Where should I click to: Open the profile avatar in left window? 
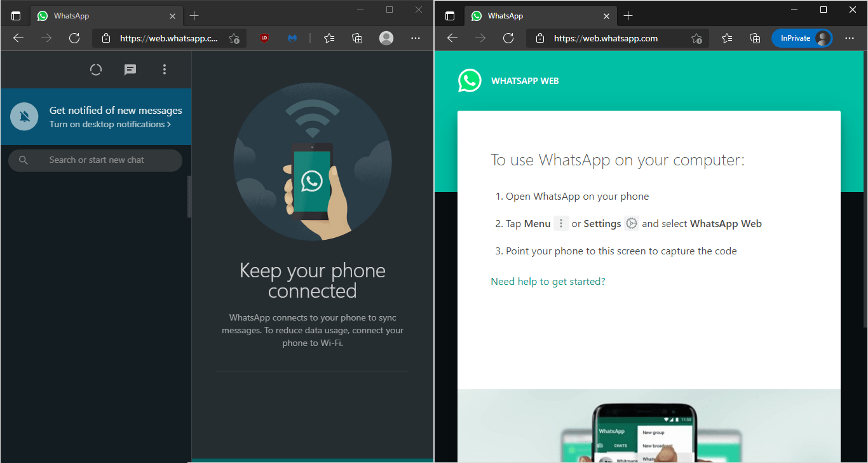coord(386,38)
